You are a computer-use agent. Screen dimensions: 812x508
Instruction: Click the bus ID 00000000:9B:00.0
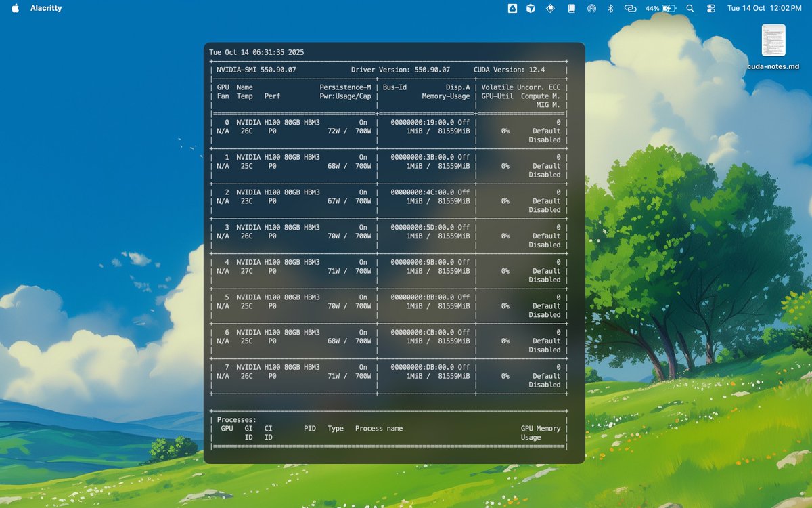click(x=423, y=262)
